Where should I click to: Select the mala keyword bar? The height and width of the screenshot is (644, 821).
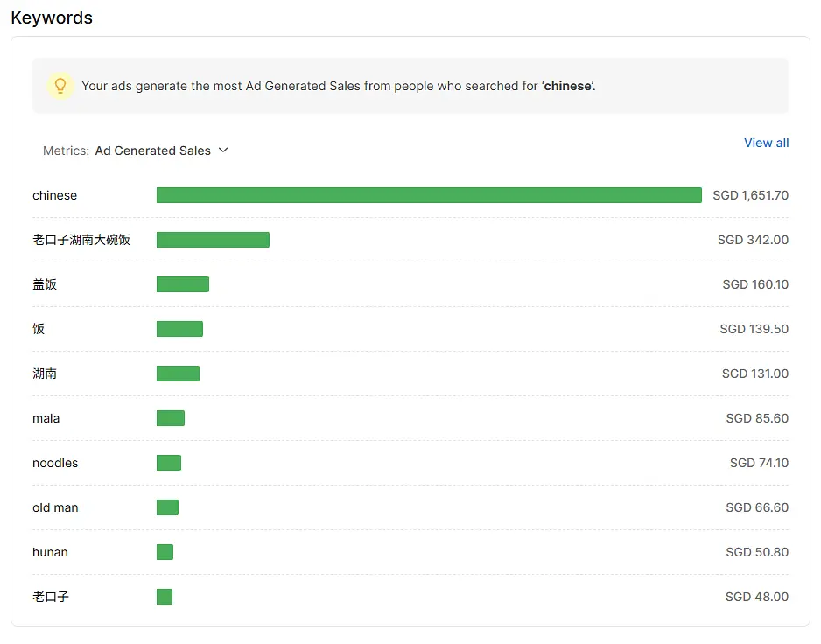[x=171, y=418]
